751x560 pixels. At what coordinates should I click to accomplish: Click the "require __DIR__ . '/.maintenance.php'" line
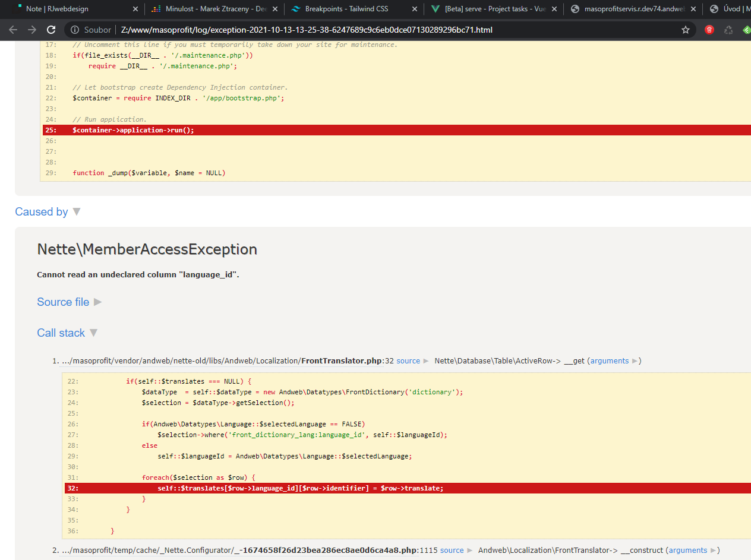(x=163, y=66)
